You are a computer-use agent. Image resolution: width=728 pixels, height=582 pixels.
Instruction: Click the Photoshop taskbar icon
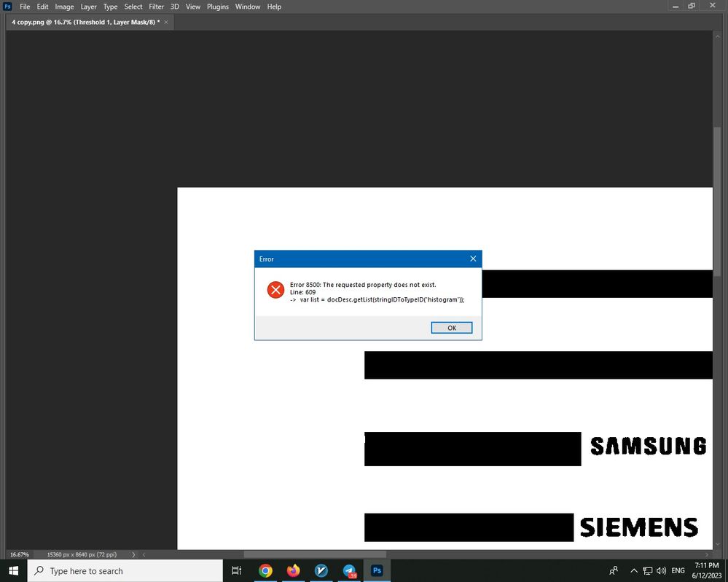pyautogui.click(x=377, y=571)
